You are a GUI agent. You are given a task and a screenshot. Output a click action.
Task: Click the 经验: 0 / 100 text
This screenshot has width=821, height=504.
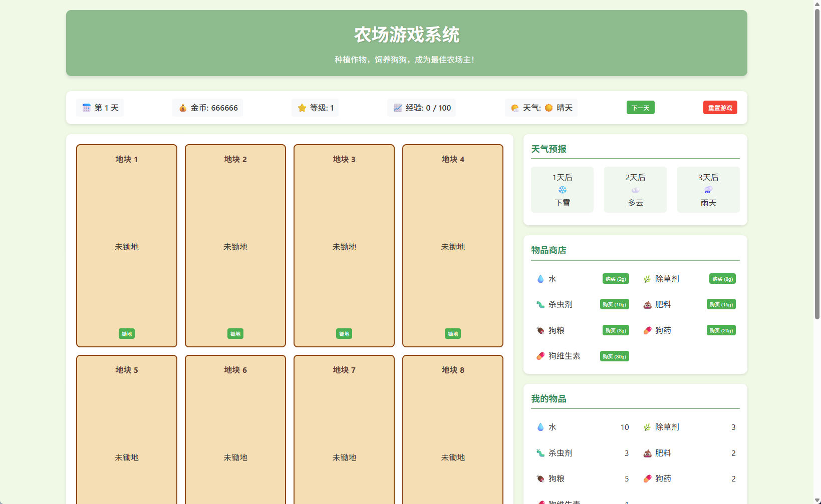[x=428, y=108]
